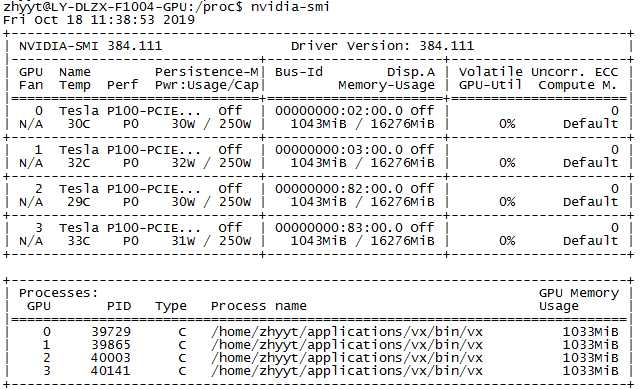
Task: Click bus ID 00000000:82:00.0 for GPU 2
Action: point(339,189)
